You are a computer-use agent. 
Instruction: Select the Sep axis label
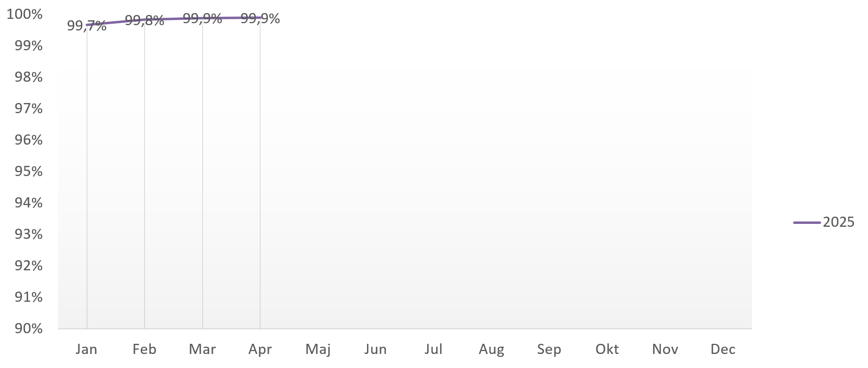coord(549,349)
